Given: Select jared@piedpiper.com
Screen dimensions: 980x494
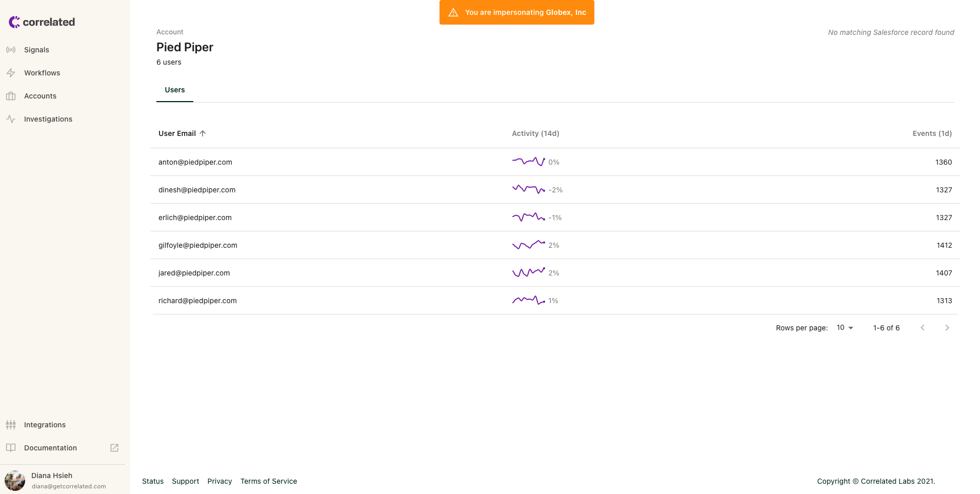Looking at the screenshot, I should tap(194, 273).
